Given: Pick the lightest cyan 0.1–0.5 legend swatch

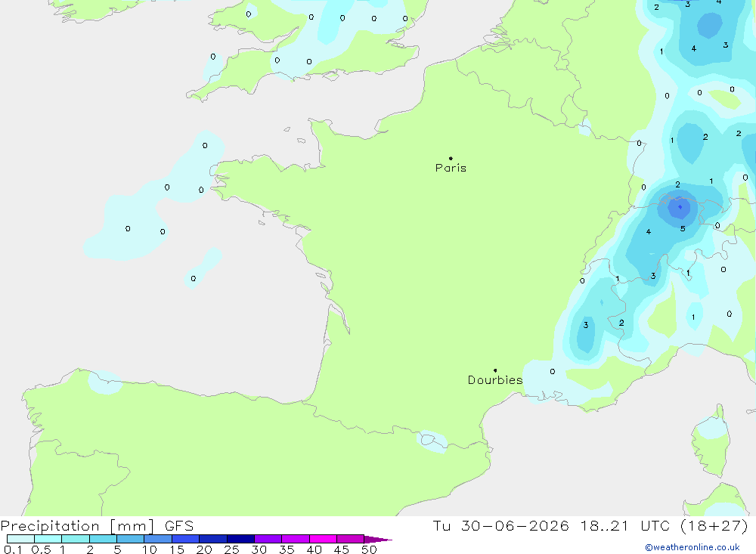Looking at the screenshot, I should (20, 539).
